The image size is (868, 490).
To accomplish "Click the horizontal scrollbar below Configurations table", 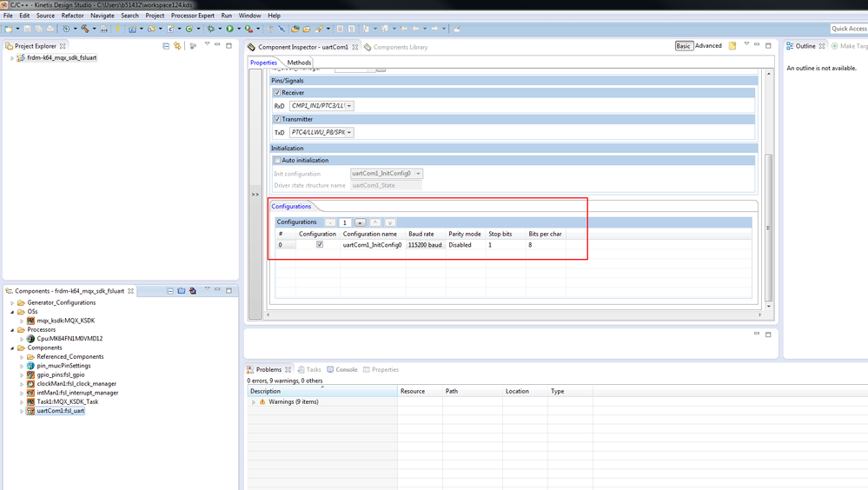I will coord(514,315).
